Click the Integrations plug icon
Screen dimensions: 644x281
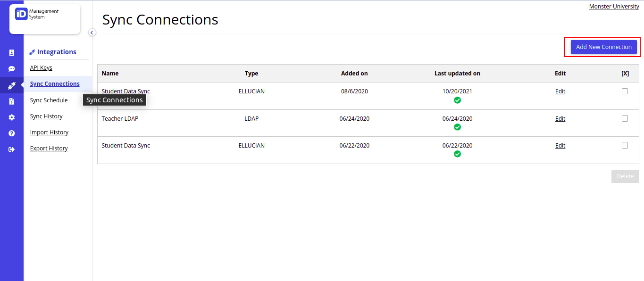click(x=12, y=85)
